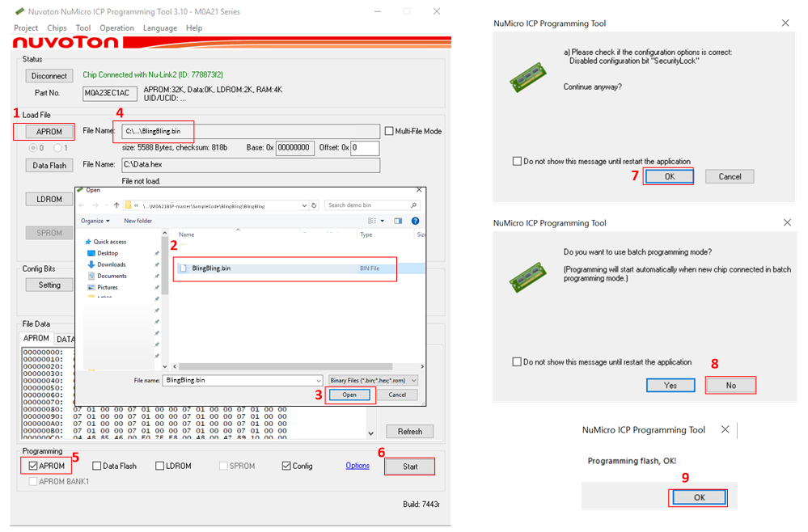Select APROM bank radio option 0
The width and height of the screenshot is (808, 532).
33,148
